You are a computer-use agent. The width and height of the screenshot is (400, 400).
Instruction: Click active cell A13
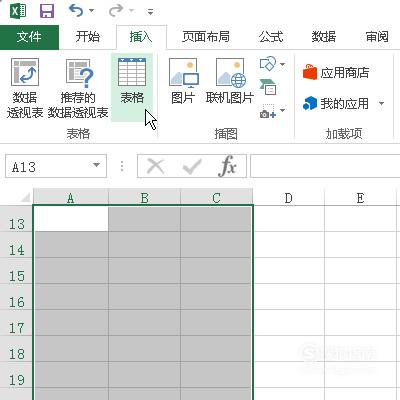tap(71, 219)
